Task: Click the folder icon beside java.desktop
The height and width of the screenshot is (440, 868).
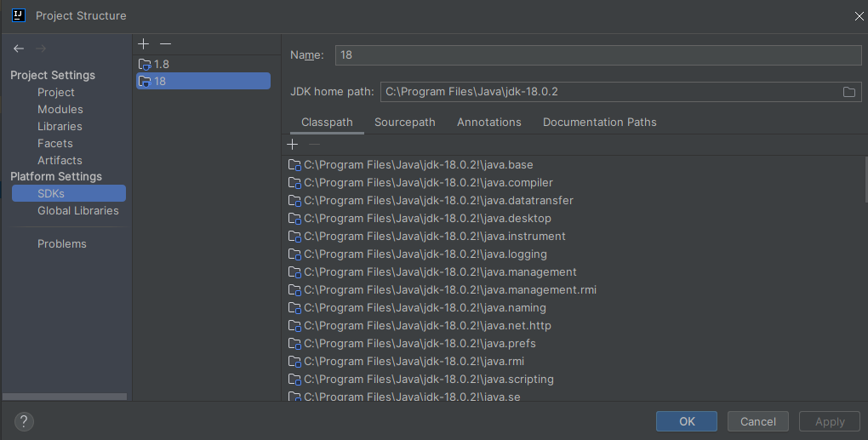Action: 294,219
